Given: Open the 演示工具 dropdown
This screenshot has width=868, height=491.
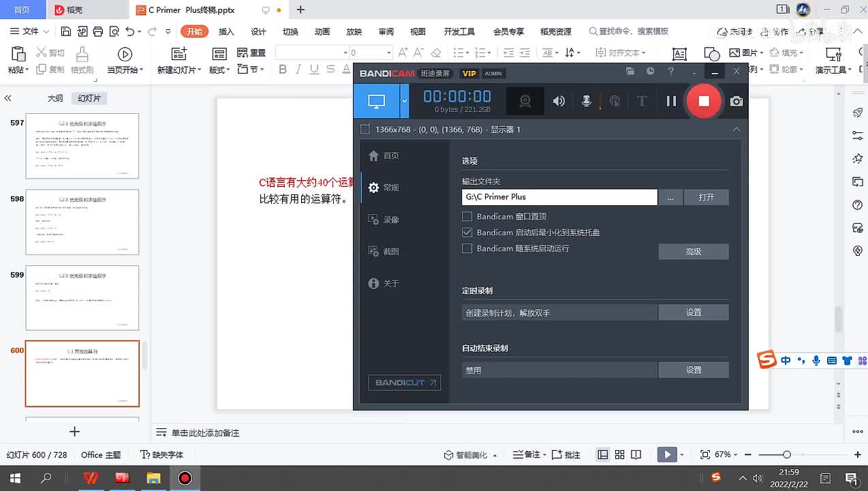Looking at the screenshot, I should (x=834, y=70).
